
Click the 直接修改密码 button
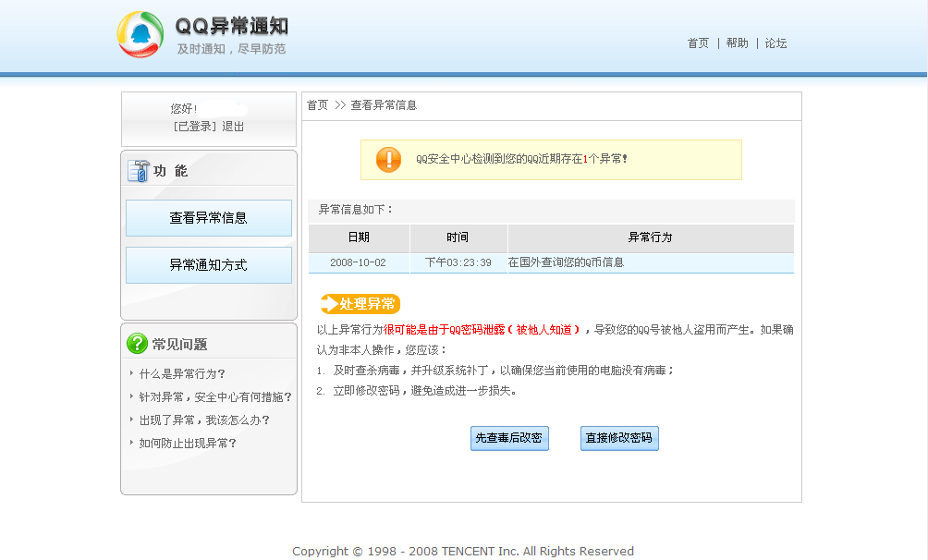[x=619, y=438]
